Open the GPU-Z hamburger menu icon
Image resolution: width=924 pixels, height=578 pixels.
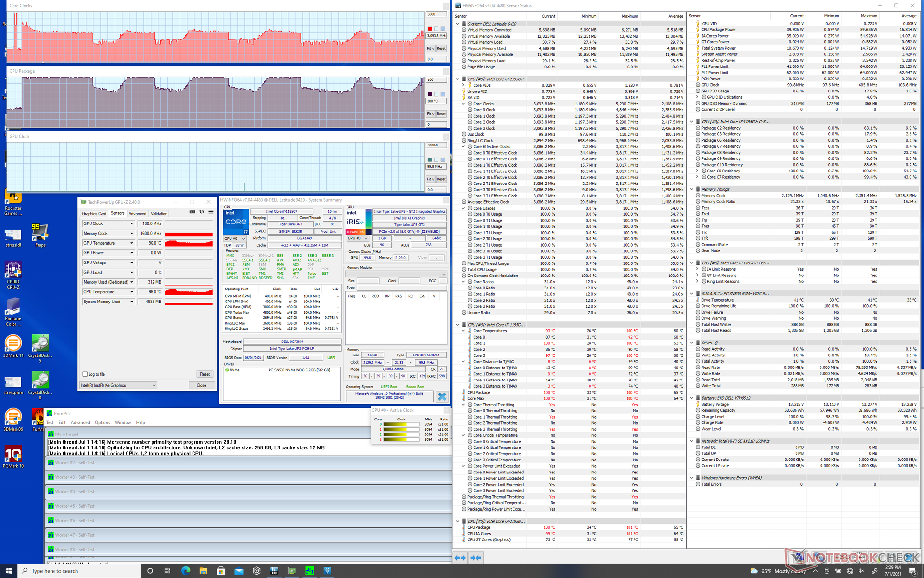(211, 212)
